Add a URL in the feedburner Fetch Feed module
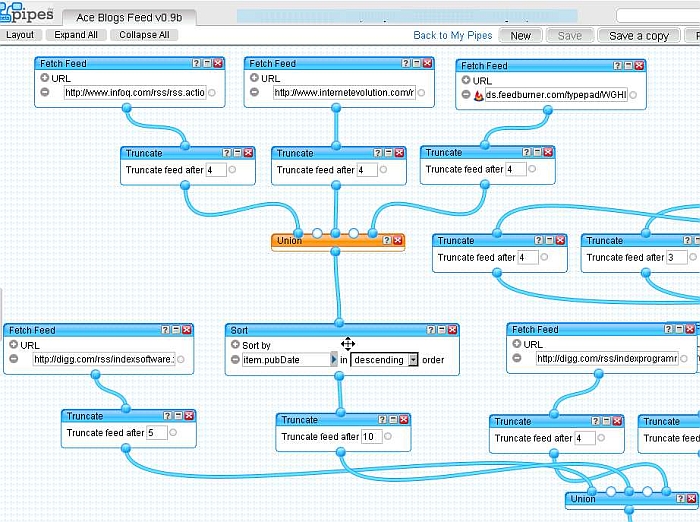This screenshot has width=700, height=522. [466, 80]
